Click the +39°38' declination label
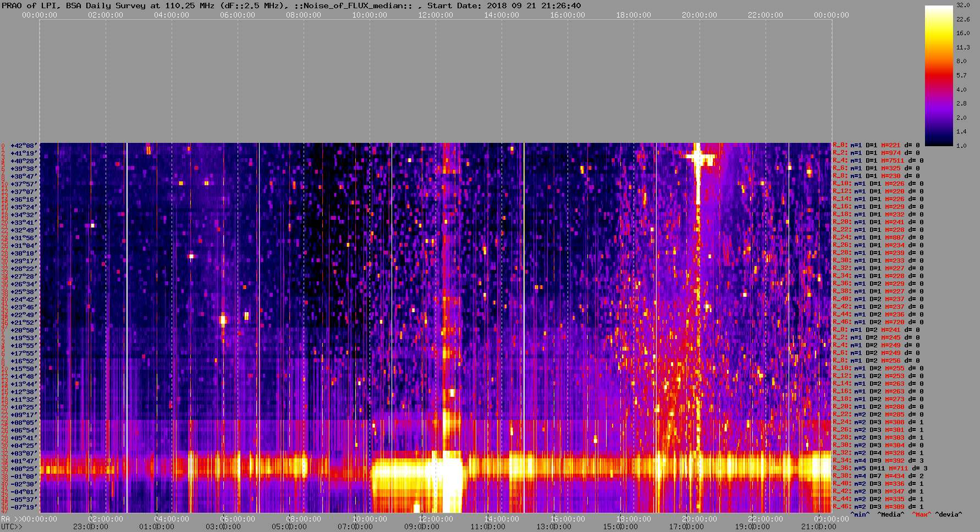 click(x=24, y=169)
